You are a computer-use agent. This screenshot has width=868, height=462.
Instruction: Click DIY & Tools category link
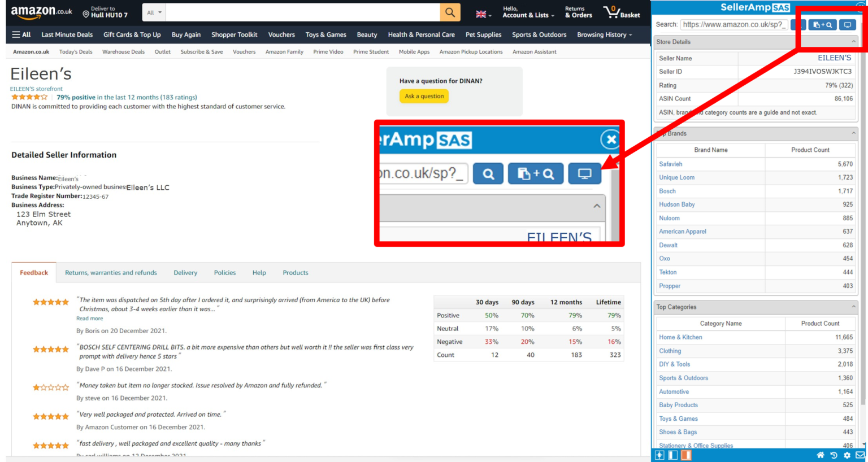(674, 364)
